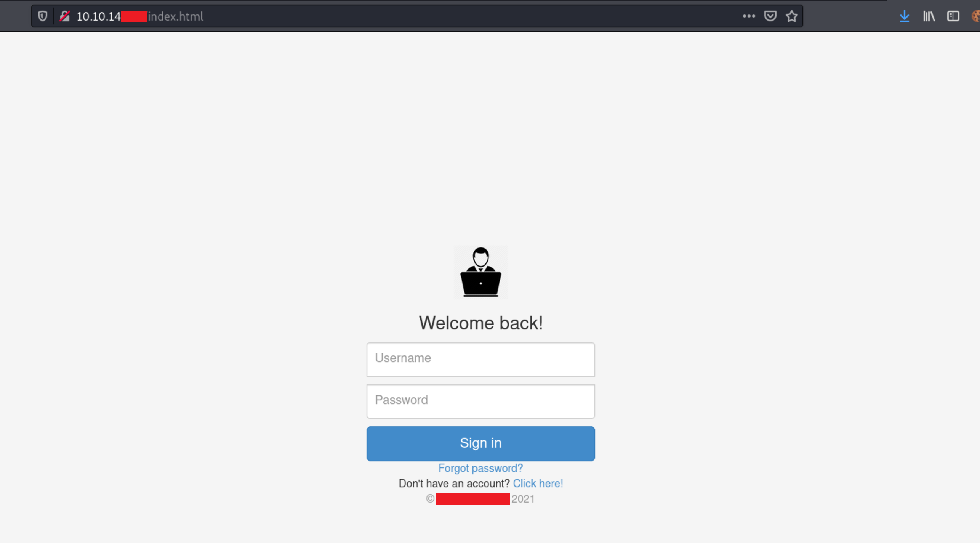
Task: Click the 10.10.14 IP portion of URL
Action: 99,16
